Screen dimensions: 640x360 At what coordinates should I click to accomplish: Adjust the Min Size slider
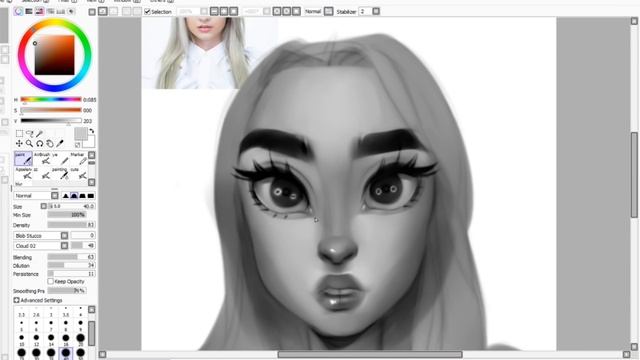tap(67, 215)
